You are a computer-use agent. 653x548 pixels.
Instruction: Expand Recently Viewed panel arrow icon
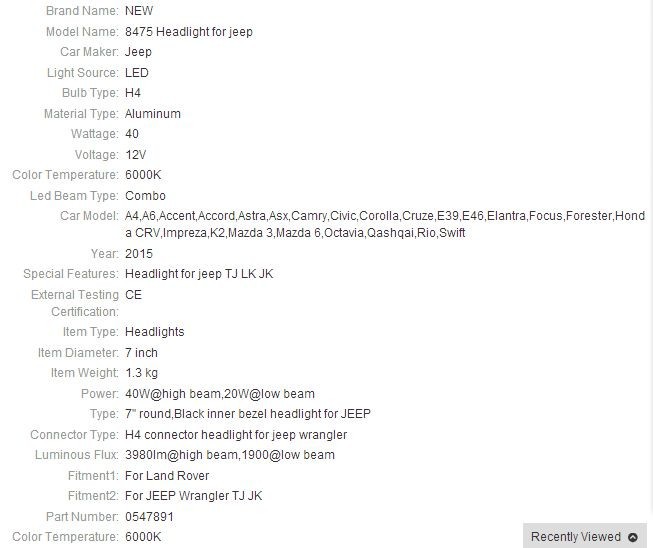click(633, 537)
